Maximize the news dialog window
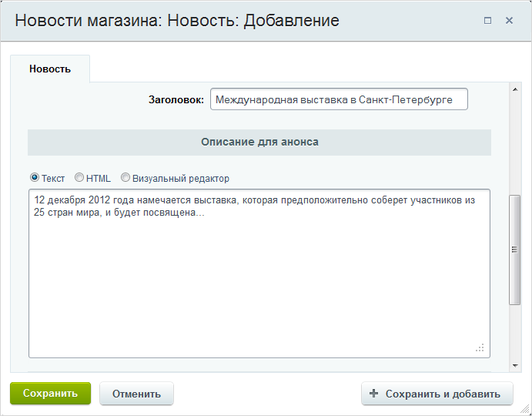The image size is (532, 416). (x=487, y=21)
